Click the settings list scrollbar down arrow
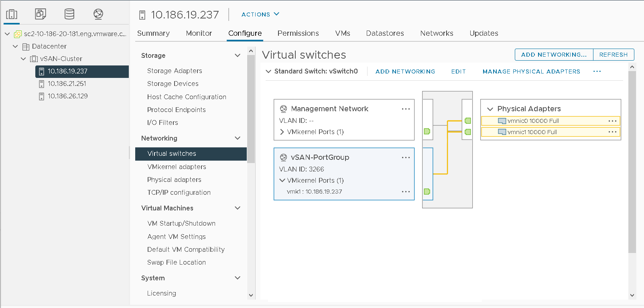 [251, 295]
